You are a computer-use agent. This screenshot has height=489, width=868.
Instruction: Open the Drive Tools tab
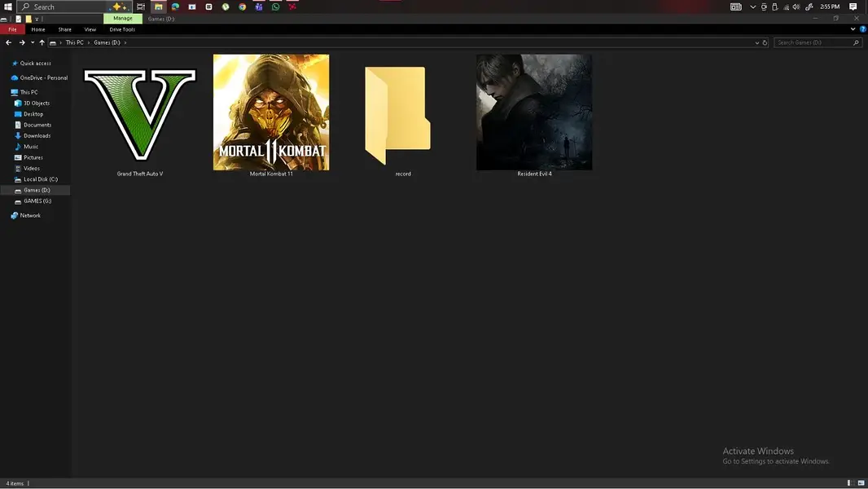click(x=122, y=29)
